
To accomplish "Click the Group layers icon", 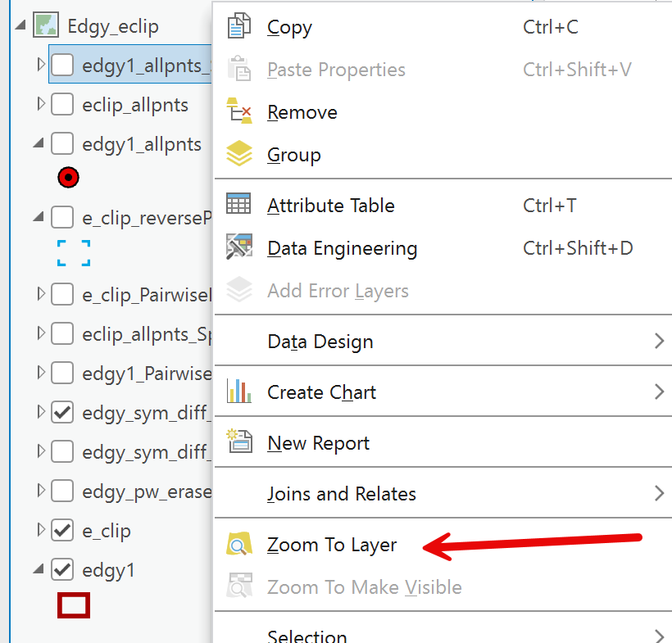I will [x=238, y=154].
